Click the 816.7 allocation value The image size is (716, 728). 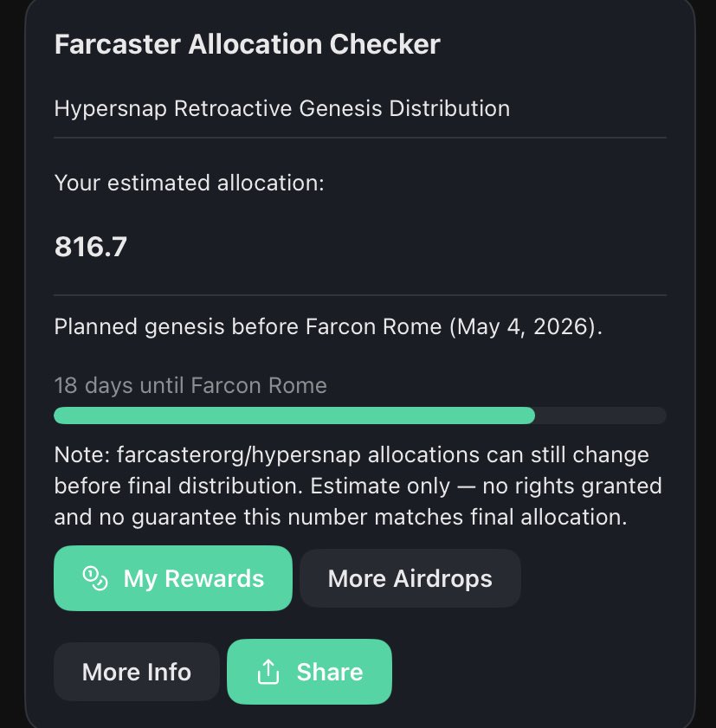point(91,248)
